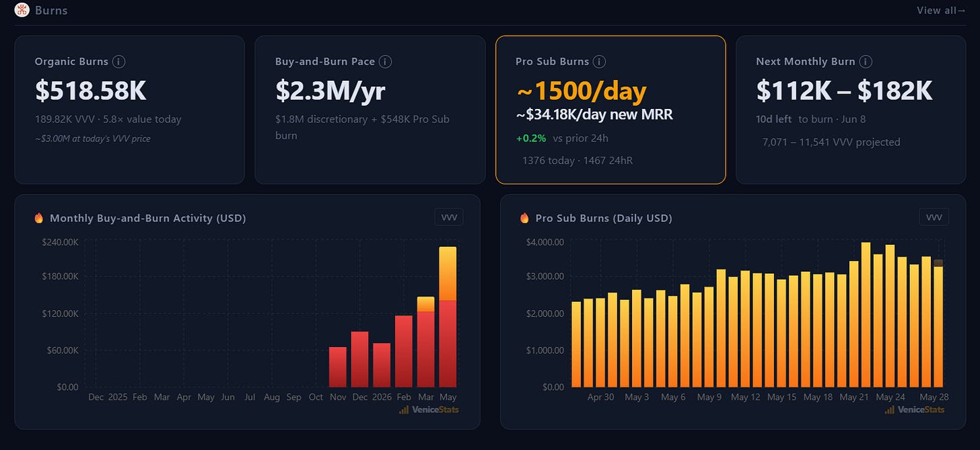Click the ~$3.00M at today's VVV price note
Image resolution: width=980 pixels, height=450 pixels.
pos(93,139)
